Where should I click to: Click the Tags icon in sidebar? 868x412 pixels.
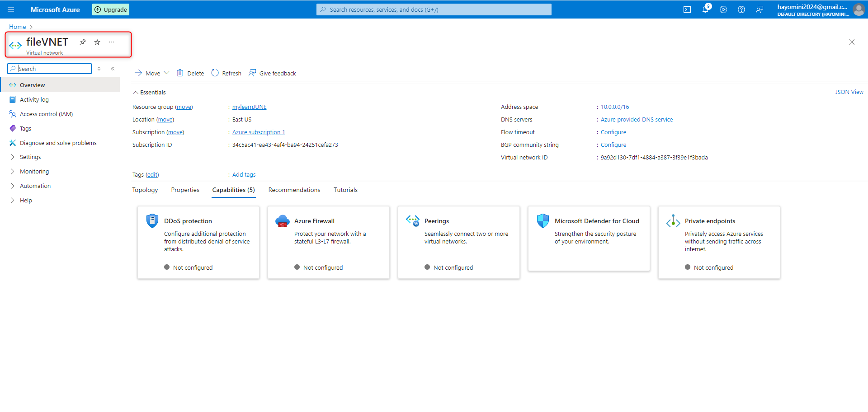point(13,128)
